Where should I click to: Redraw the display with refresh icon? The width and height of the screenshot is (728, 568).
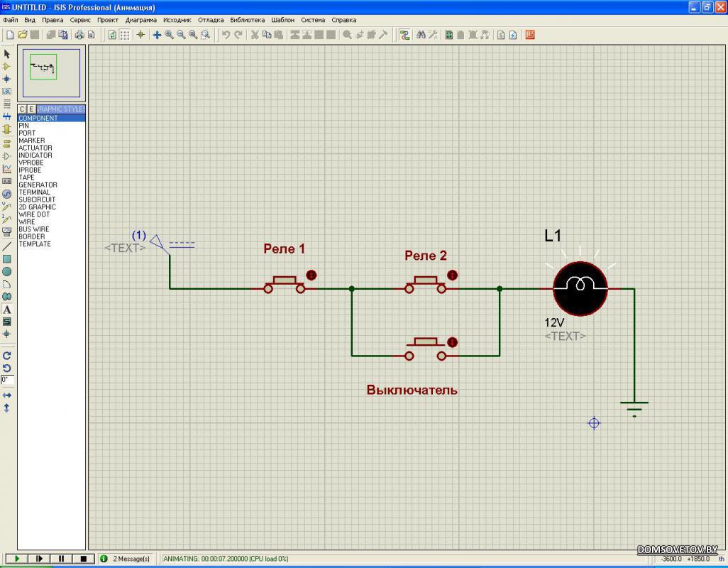(x=112, y=35)
